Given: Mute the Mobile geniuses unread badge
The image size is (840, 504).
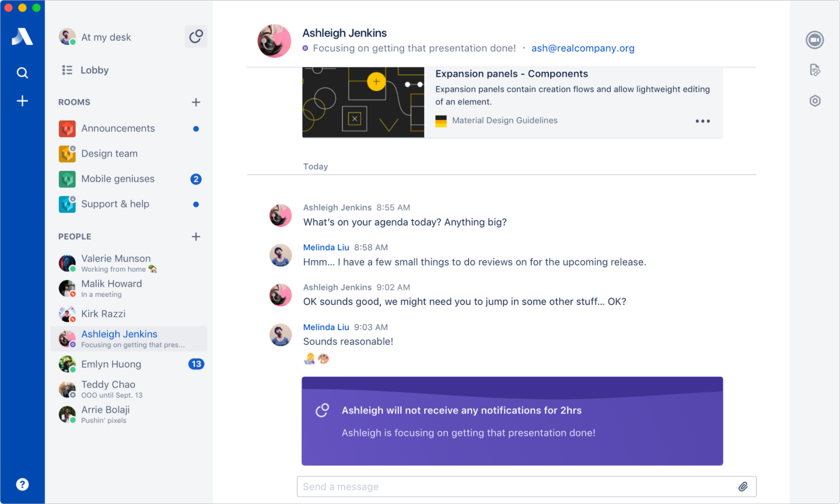Looking at the screenshot, I should [x=196, y=178].
